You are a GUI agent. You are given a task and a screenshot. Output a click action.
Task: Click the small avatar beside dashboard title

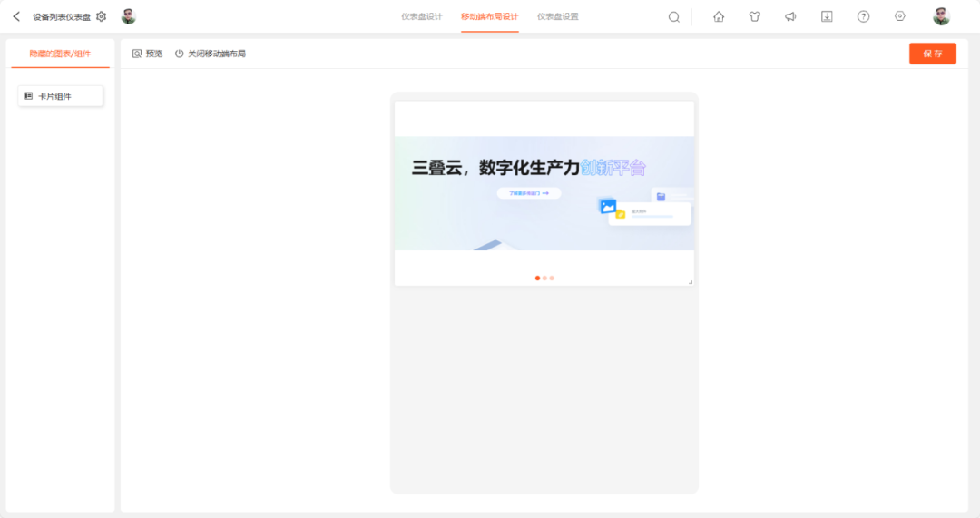pyautogui.click(x=128, y=16)
